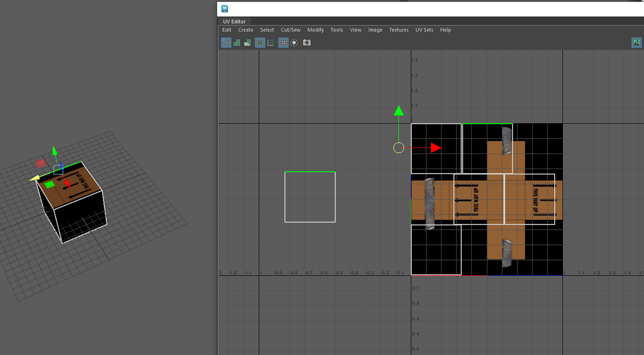Toggle display image icon at far right
The height and width of the screenshot is (355, 644).
[636, 43]
